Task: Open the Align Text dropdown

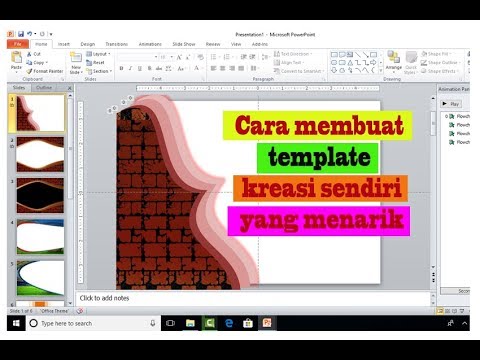Action: pos(289,62)
